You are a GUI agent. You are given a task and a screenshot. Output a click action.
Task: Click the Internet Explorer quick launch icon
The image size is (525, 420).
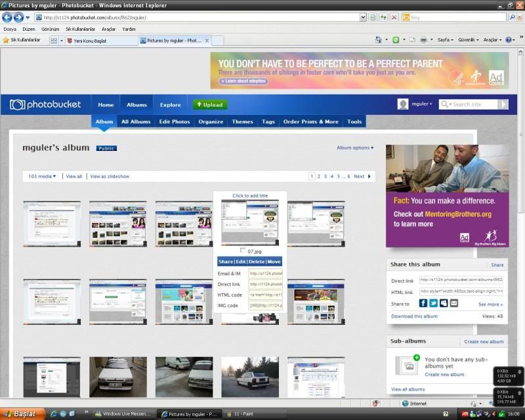coord(54,414)
